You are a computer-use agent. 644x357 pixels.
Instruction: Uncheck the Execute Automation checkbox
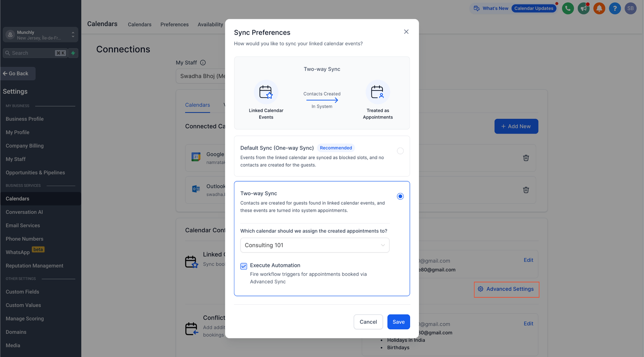244,266
